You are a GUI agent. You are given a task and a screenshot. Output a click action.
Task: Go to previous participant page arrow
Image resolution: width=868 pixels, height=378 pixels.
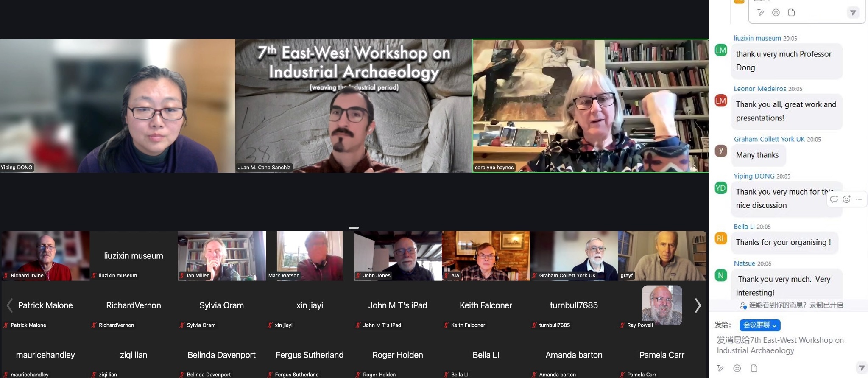tap(9, 305)
